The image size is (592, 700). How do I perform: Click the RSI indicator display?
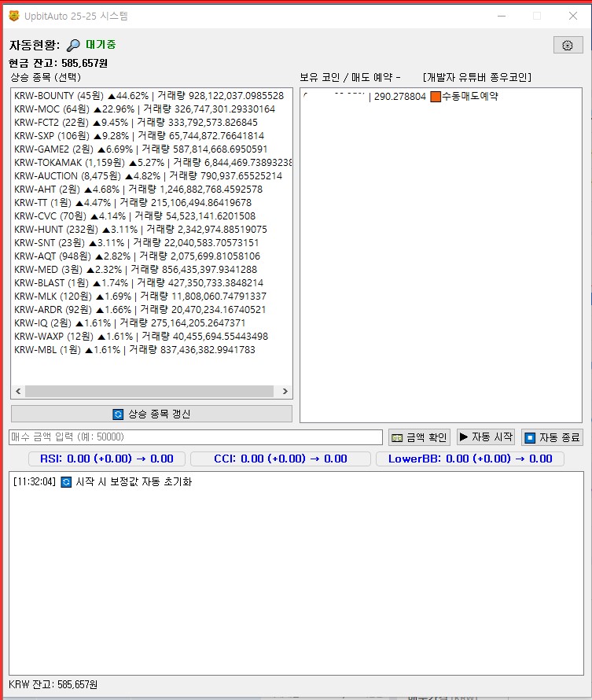(107, 459)
